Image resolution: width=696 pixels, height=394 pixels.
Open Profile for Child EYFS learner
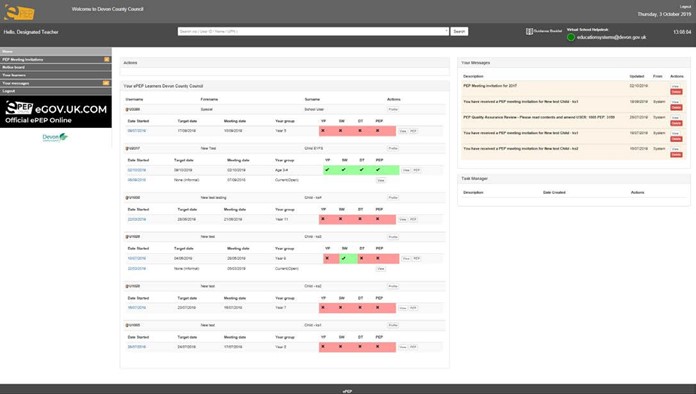[x=393, y=148]
